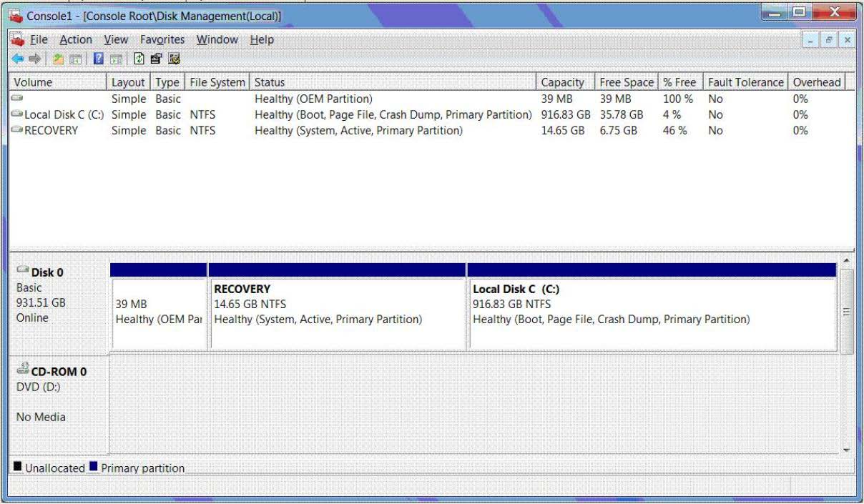864x504 pixels.
Task: Click the Disk 0 drive icon
Action: 23,271
